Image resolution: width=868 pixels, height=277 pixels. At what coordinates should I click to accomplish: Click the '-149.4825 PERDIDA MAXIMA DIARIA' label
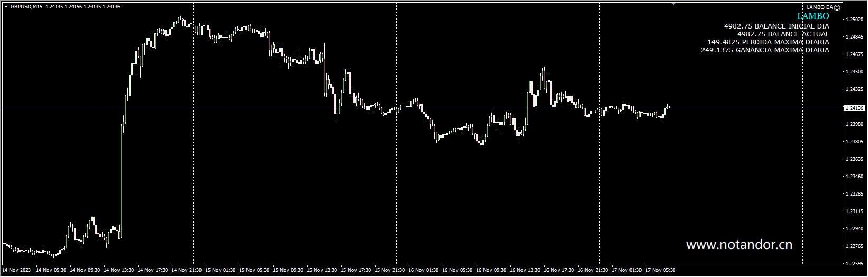[766, 42]
